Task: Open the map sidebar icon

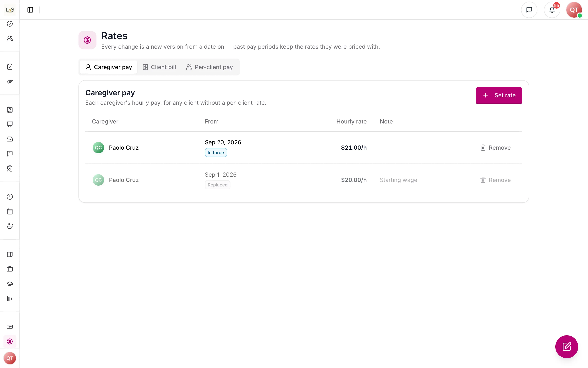Action: [10, 254]
